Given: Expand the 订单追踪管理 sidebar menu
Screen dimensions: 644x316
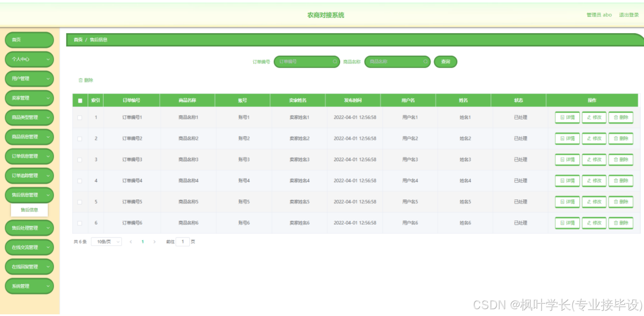Looking at the screenshot, I should 29,176.
